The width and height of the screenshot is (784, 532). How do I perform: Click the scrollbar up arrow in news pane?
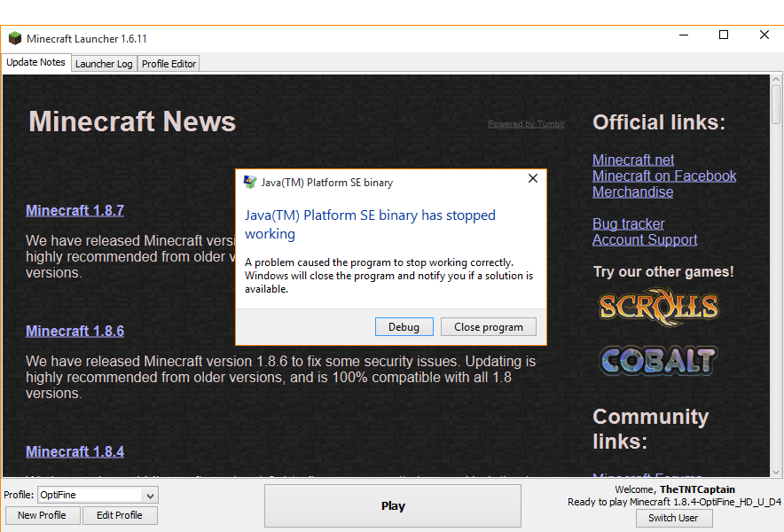[x=775, y=79]
